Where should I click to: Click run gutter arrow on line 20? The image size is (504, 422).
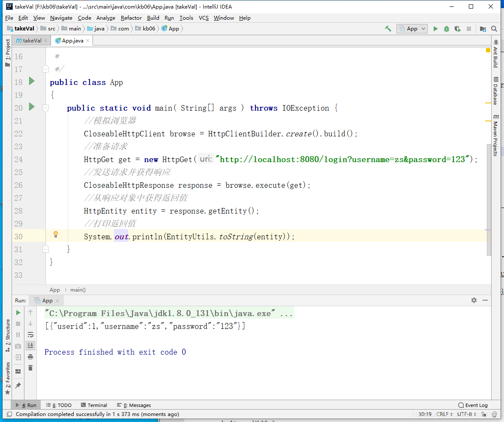32,106
